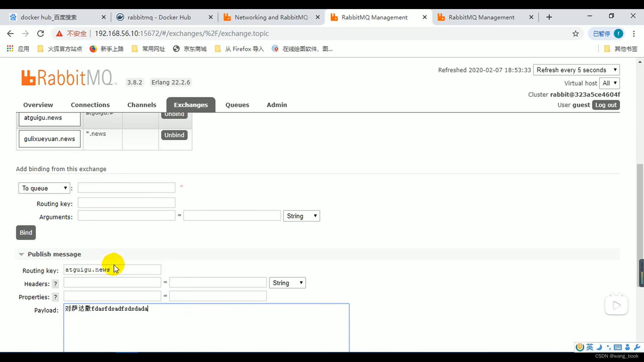Select the 'To queue' binding dropdown
The image size is (644, 362).
coord(43,188)
